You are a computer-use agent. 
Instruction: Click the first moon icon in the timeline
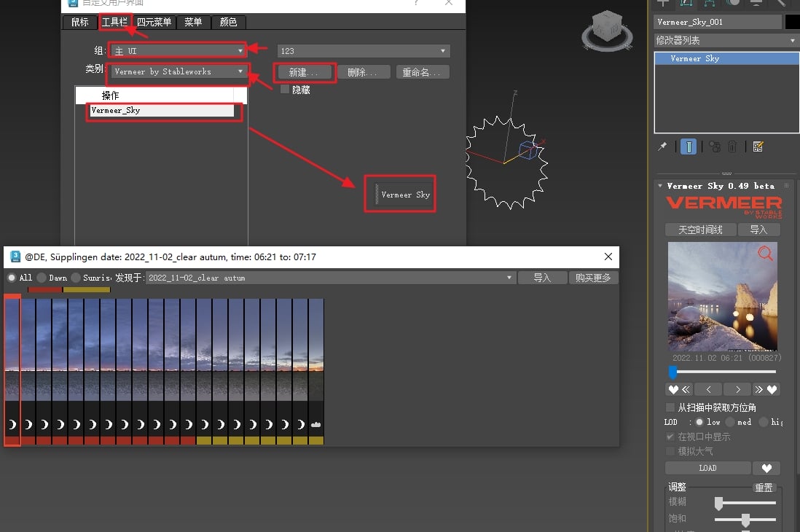12,423
